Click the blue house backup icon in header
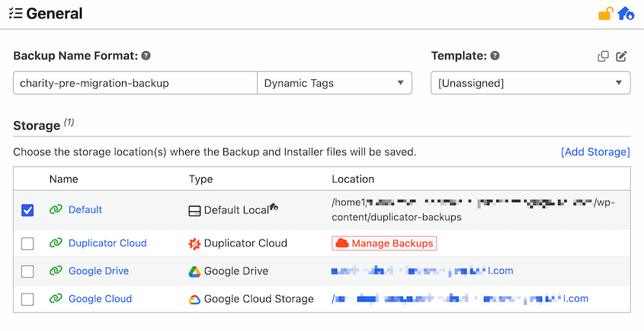The image size is (644, 331). pos(626,14)
